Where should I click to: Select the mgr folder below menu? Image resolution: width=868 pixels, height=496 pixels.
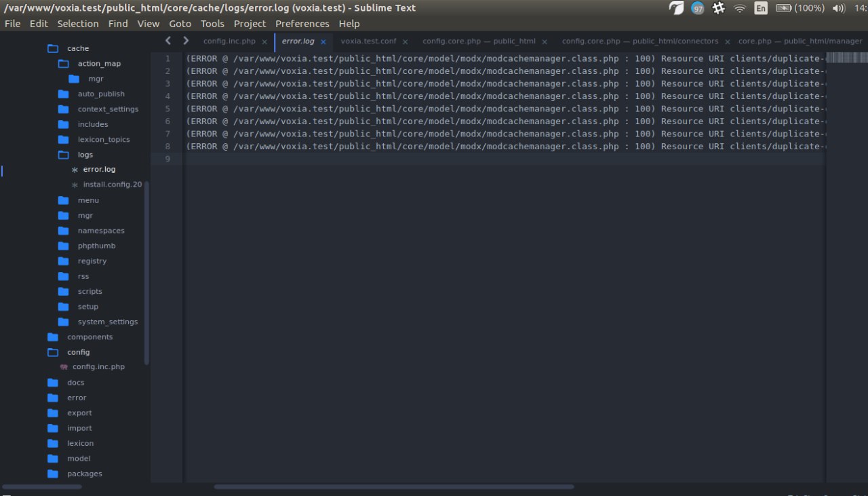(85, 216)
